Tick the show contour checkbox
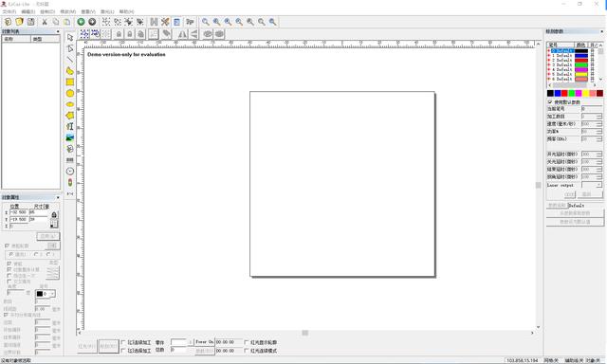The image size is (607, 364). point(247,342)
